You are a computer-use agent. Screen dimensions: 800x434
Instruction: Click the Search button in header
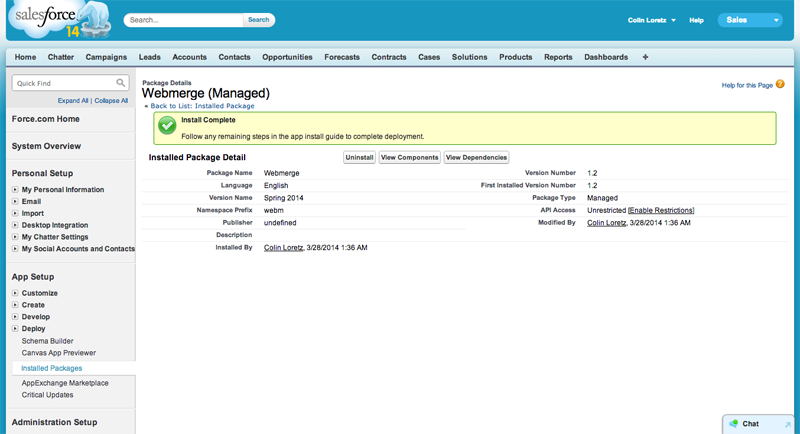(259, 20)
